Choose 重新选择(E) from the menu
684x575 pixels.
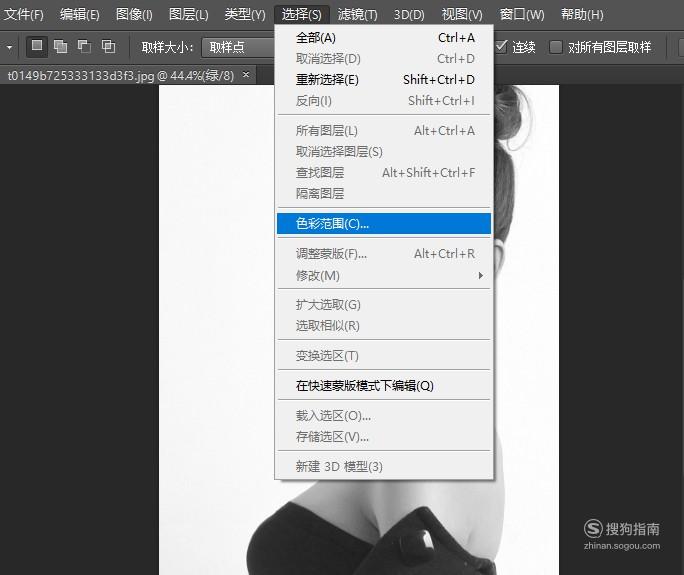[x=384, y=80]
